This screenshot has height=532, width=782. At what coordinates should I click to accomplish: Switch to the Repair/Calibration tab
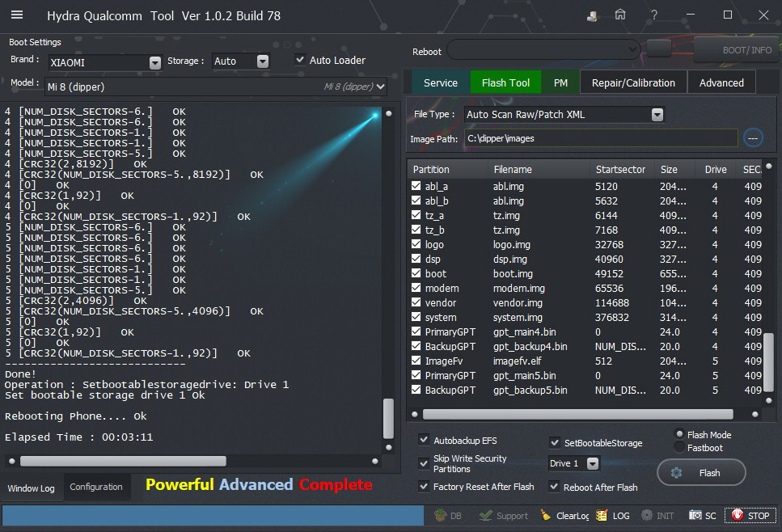pos(633,82)
